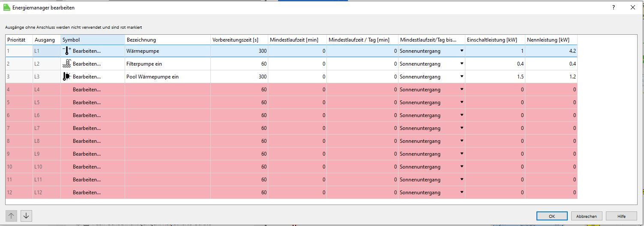Confirm the dialog with OK

552,216
